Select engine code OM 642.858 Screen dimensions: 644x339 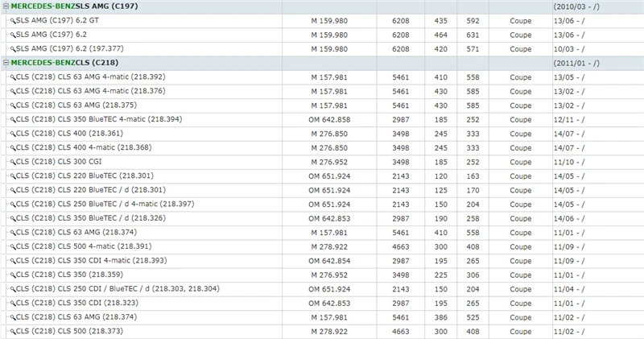click(329, 119)
